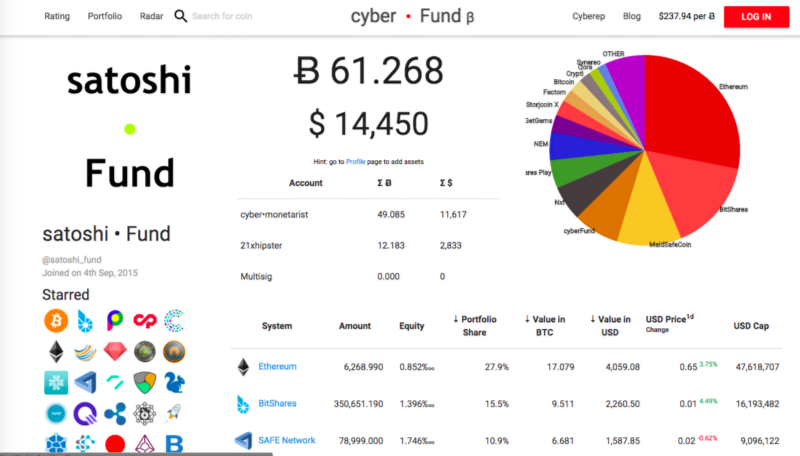Viewport: 800px width, 456px height.
Task: Click the orange Bitcoin starred icon
Action: 57,321
